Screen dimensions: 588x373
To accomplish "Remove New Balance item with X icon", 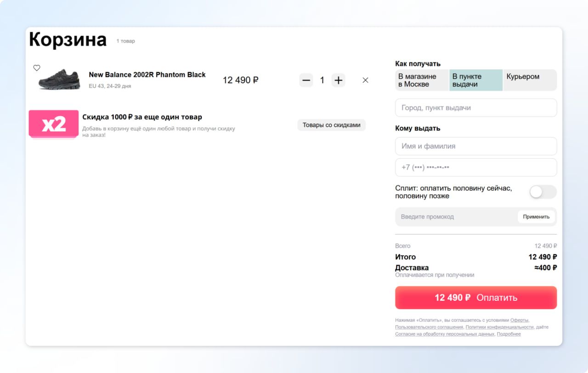I will click(365, 80).
